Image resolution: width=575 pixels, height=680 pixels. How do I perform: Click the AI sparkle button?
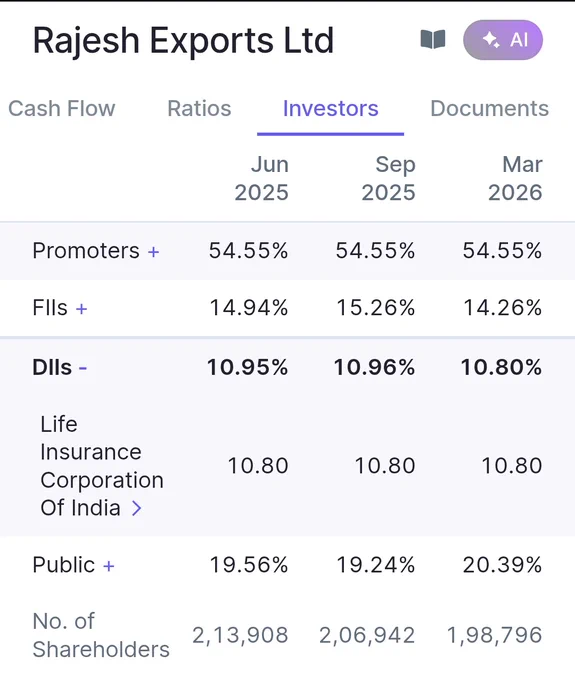(x=503, y=40)
